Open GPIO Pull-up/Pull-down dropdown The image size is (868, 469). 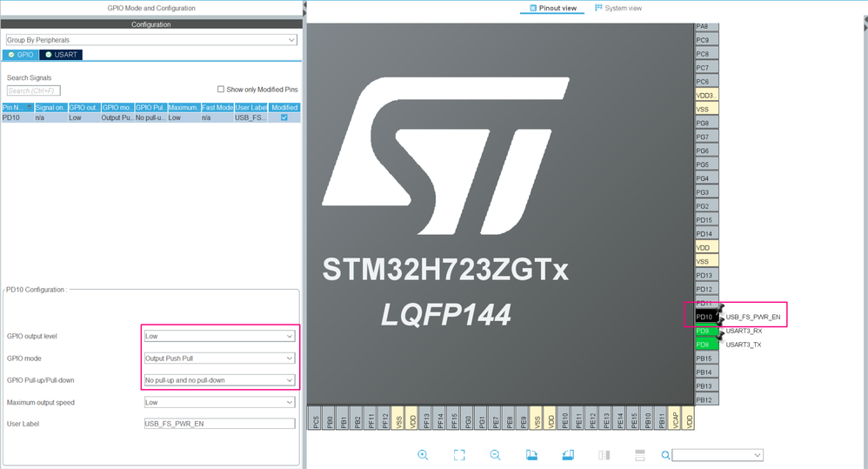219,380
